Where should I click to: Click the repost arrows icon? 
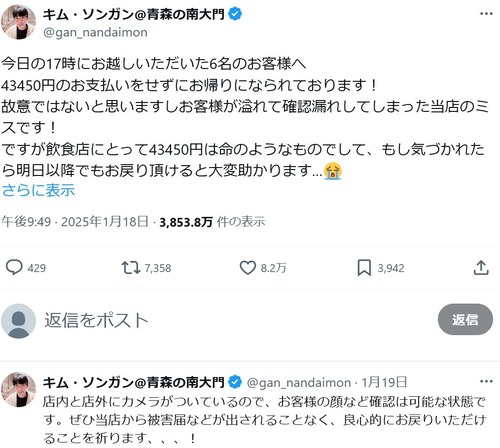click(x=131, y=268)
